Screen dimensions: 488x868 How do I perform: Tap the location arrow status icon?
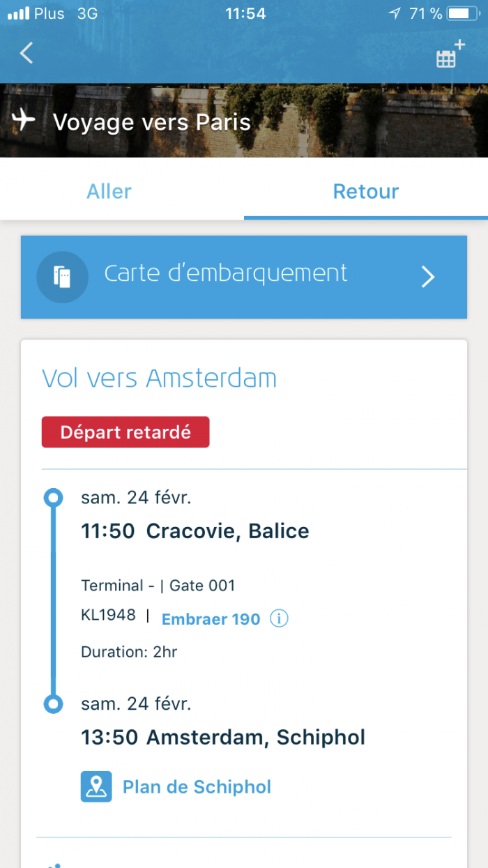click(x=395, y=13)
